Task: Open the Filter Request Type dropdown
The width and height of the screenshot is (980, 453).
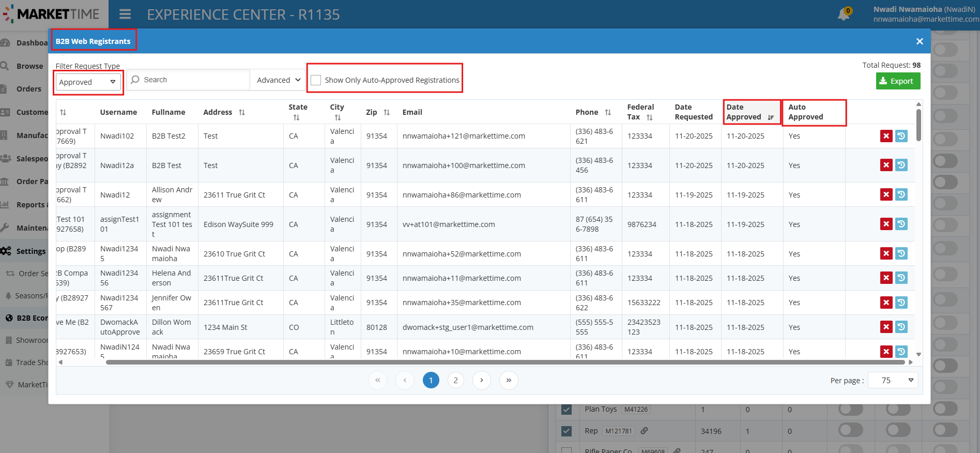Action: click(x=88, y=82)
